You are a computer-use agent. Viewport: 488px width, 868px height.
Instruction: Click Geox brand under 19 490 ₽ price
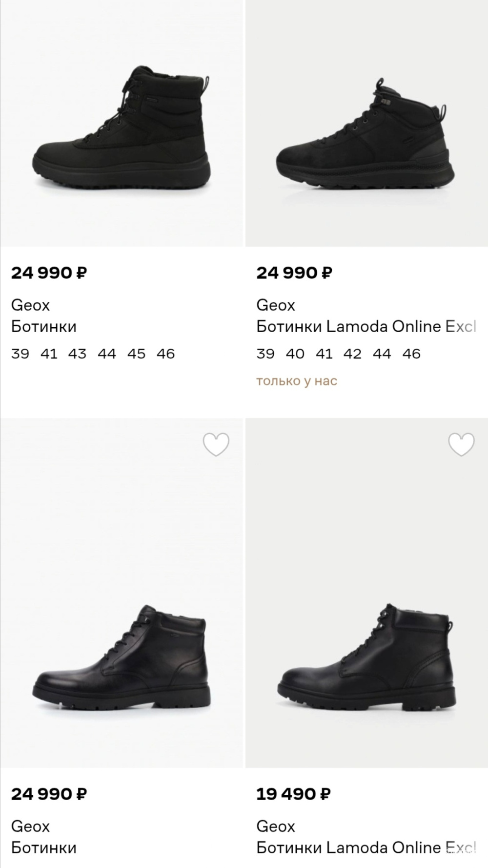click(x=276, y=826)
